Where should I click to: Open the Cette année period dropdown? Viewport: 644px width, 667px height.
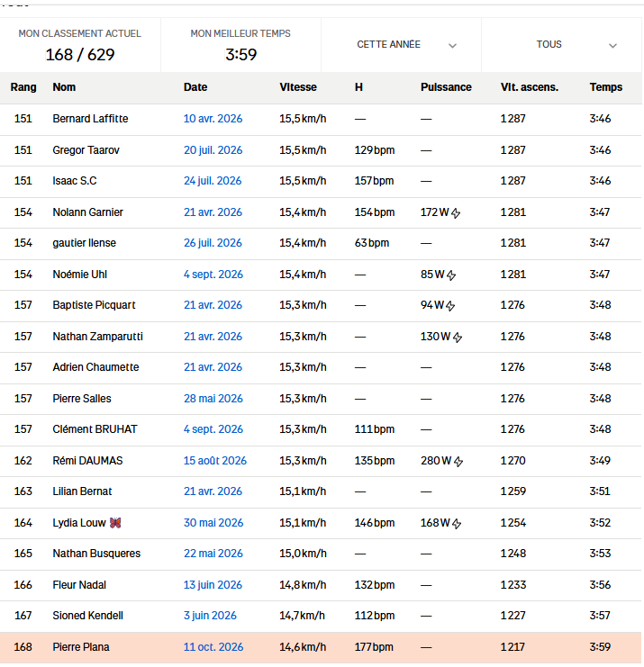point(401,45)
